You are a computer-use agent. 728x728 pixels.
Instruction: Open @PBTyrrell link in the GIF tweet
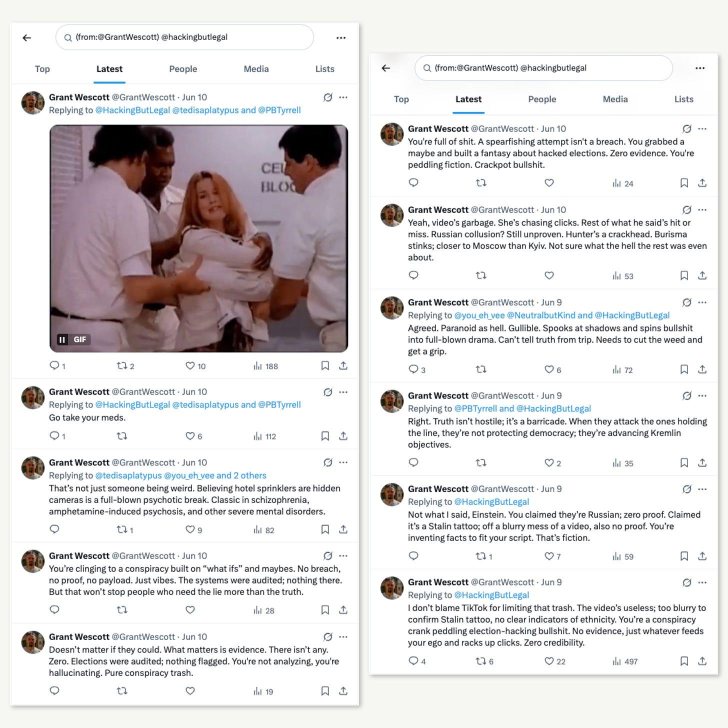point(279,110)
